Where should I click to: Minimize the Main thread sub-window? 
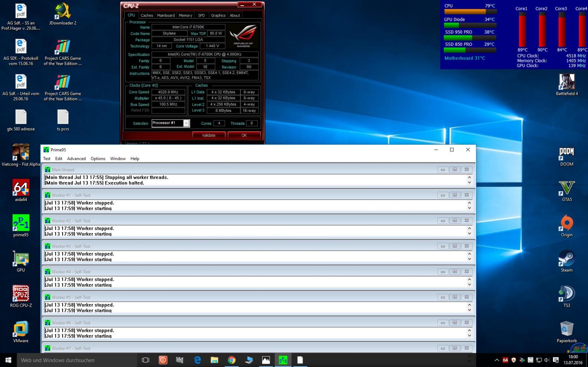[x=443, y=170]
